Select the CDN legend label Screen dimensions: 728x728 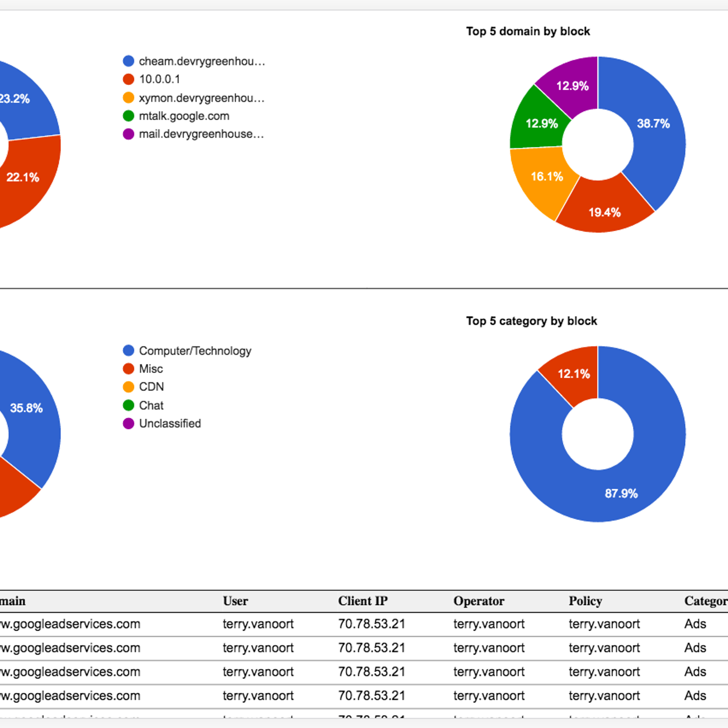(151, 387)
